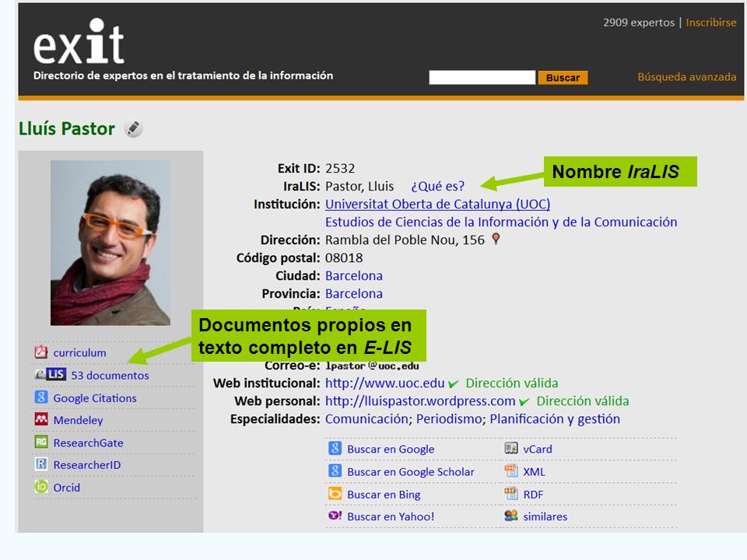Click Buscar en Google Scholar

[x=411, y=472]
